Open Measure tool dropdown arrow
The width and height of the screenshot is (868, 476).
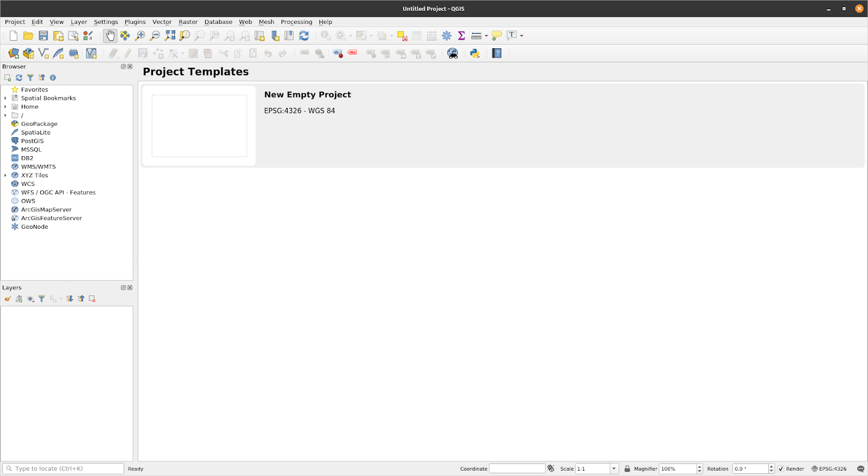click(x=486, y=36)
